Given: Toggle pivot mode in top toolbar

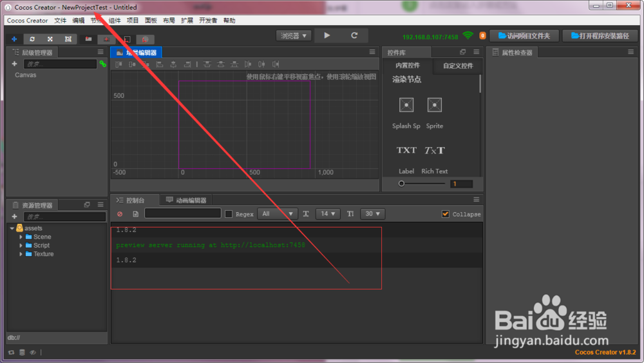Looking at the screenshot, I should click(x=88, y=39).
